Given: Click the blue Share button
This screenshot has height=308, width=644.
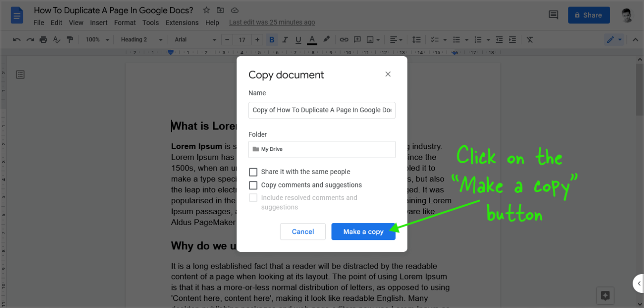Looking at the screenshot, I should coord(589,15).
